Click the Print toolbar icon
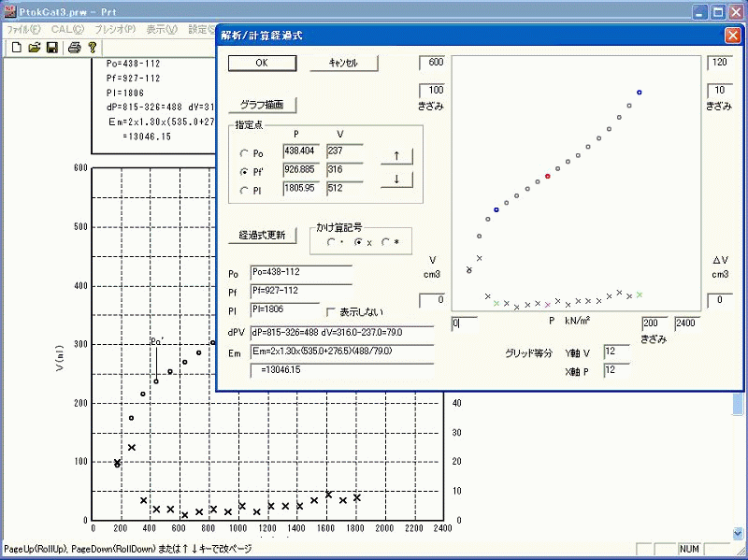The width and height of the screenshot is (748, 560). (73, 47)
